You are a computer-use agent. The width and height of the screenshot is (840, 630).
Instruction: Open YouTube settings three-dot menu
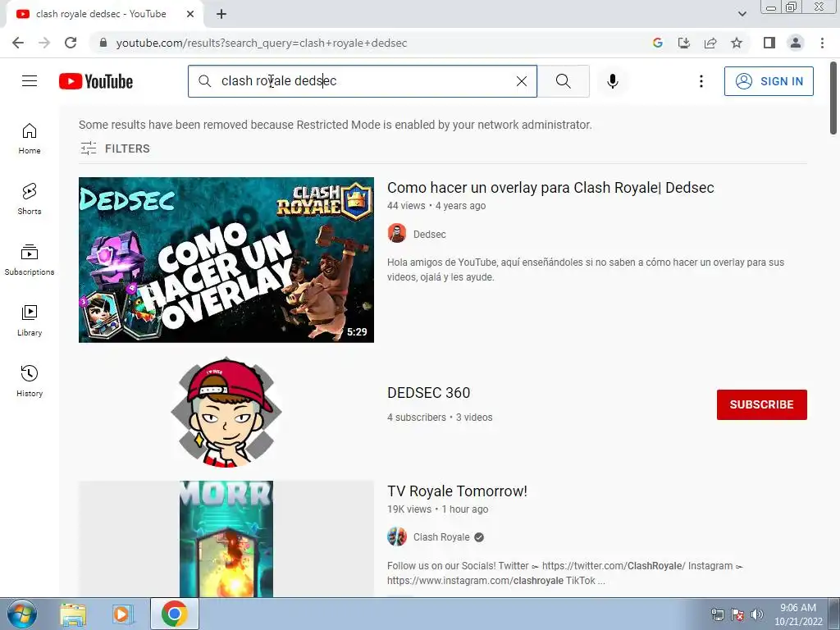(701, 81)
